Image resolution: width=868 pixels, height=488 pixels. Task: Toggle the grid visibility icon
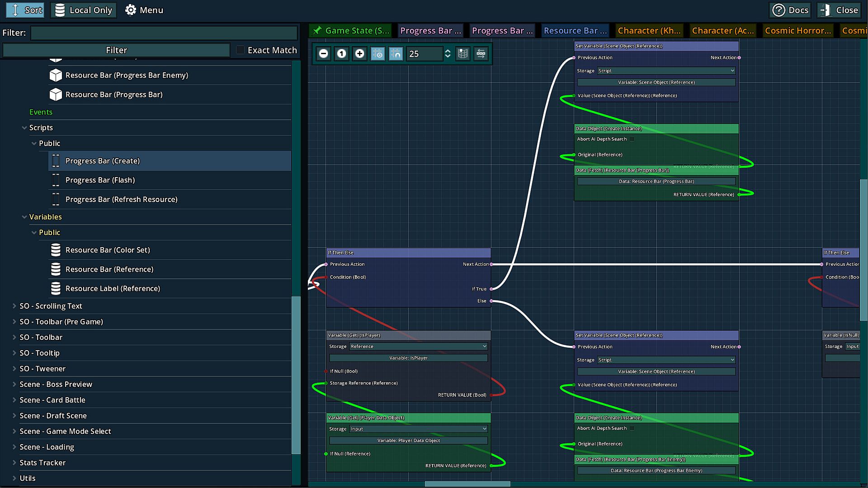(x=377, y=54)
